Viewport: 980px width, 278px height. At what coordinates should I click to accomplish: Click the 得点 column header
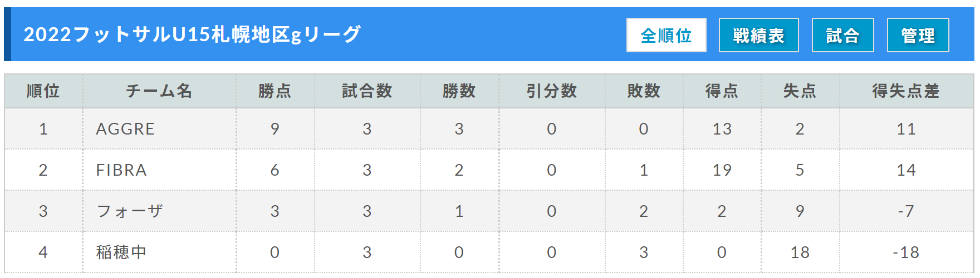[x=722, y=91]
